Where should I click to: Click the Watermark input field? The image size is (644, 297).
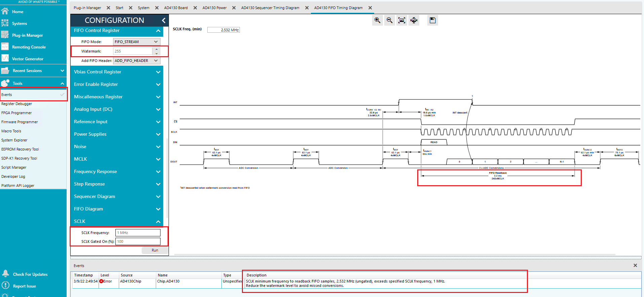click(133, 51)
